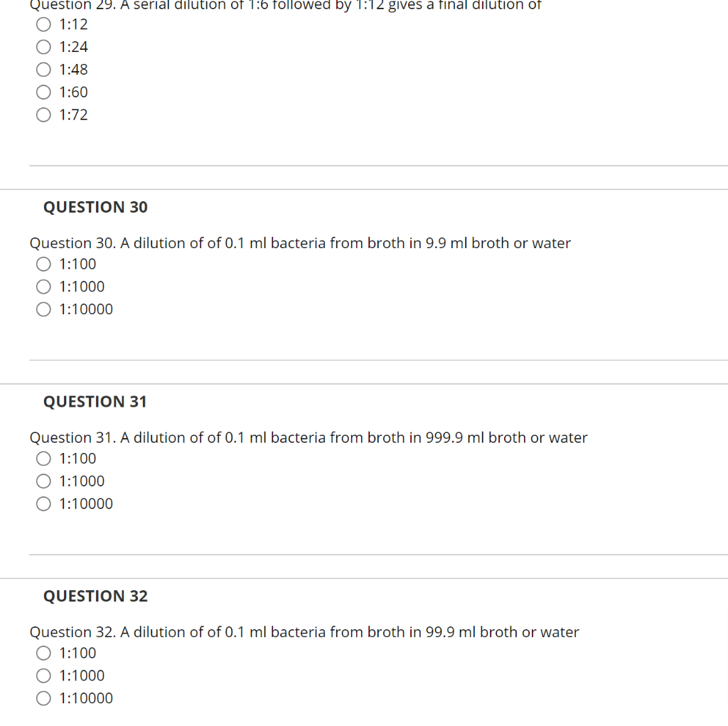Click Question 32 text about 99.9 ml broth
Image resolution: width=728 pixels, height=726 pixels.
tap(304, 632)
